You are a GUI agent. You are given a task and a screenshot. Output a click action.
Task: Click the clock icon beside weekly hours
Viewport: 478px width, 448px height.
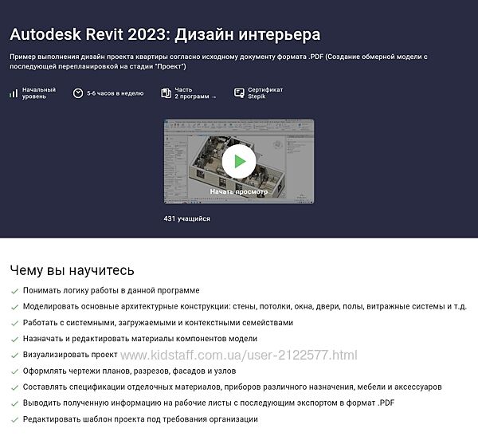point(78,93)
